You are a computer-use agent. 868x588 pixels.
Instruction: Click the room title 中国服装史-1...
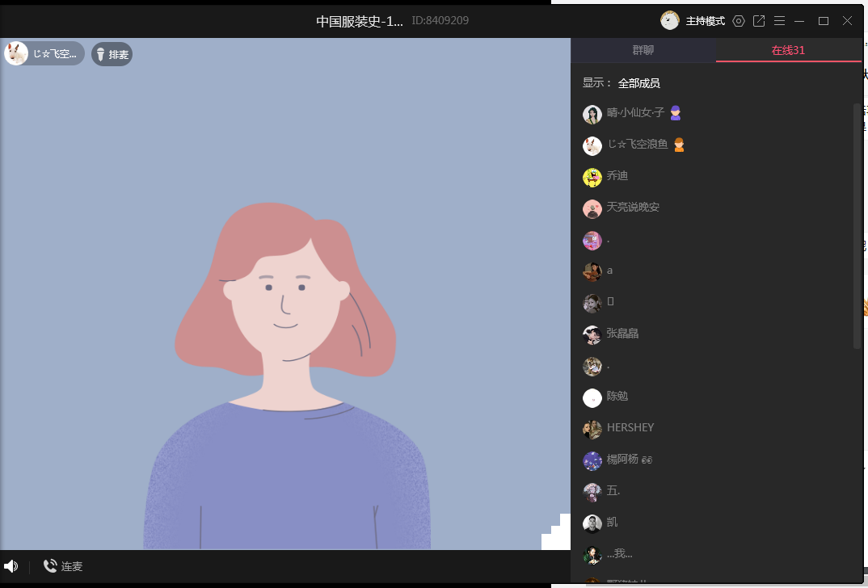tap(360, 21)
